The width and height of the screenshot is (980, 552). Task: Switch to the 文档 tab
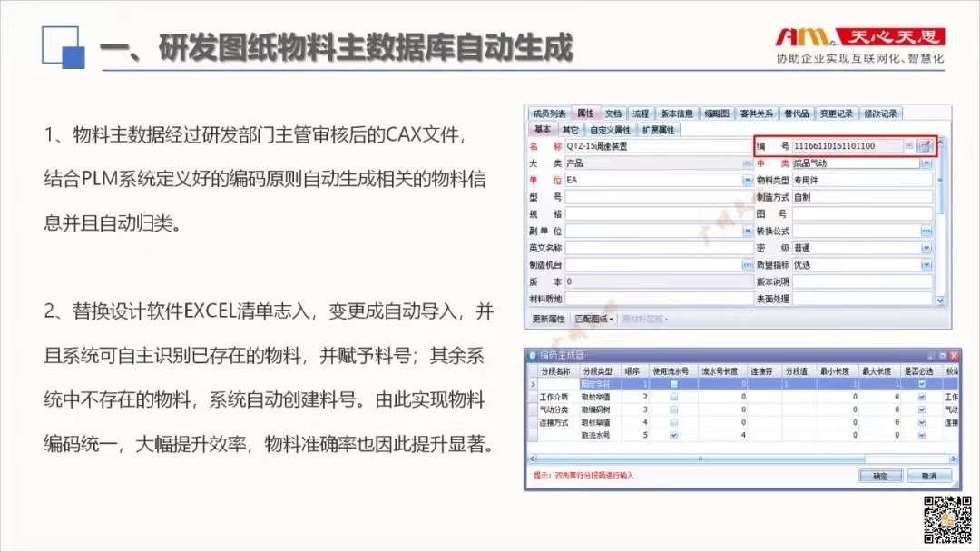coord(613,113)
